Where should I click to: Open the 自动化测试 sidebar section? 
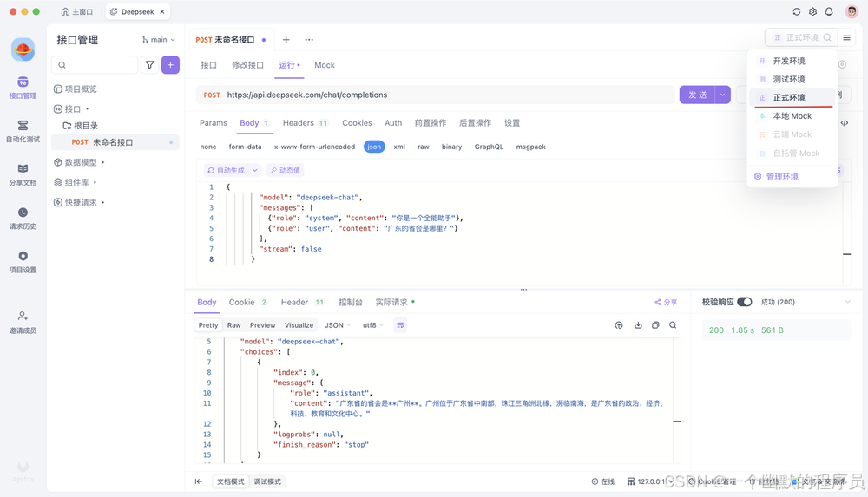tap(23, 131)
